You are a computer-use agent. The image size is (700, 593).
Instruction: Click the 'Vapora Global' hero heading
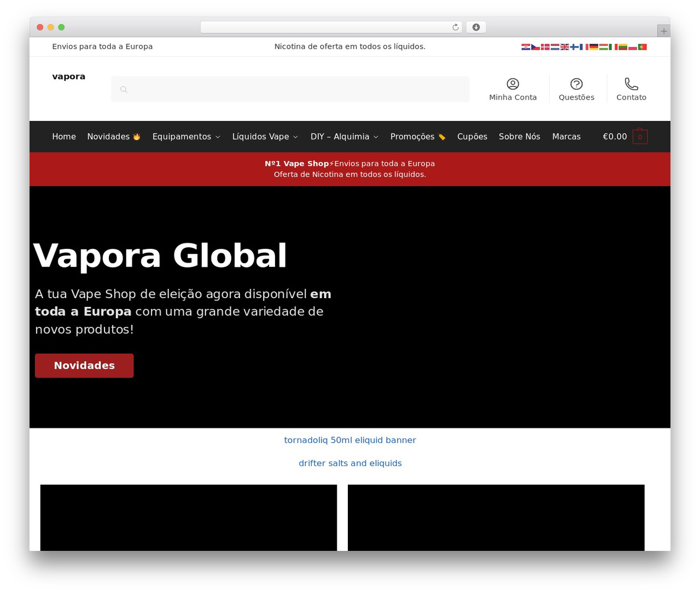(160, 255)
